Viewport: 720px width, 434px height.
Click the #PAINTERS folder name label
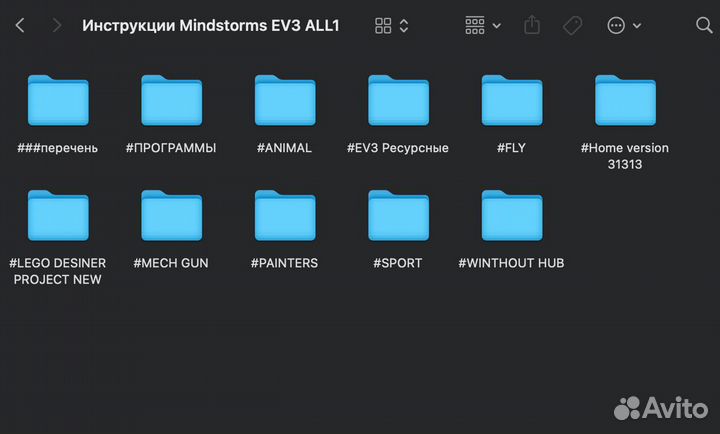tap(285, 263)
